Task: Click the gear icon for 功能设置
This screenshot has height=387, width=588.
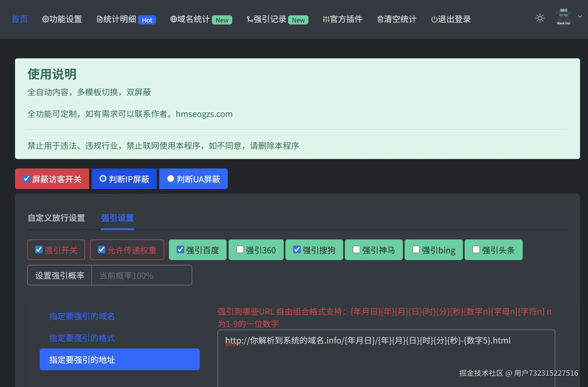Action: click(x=45, y=19)
